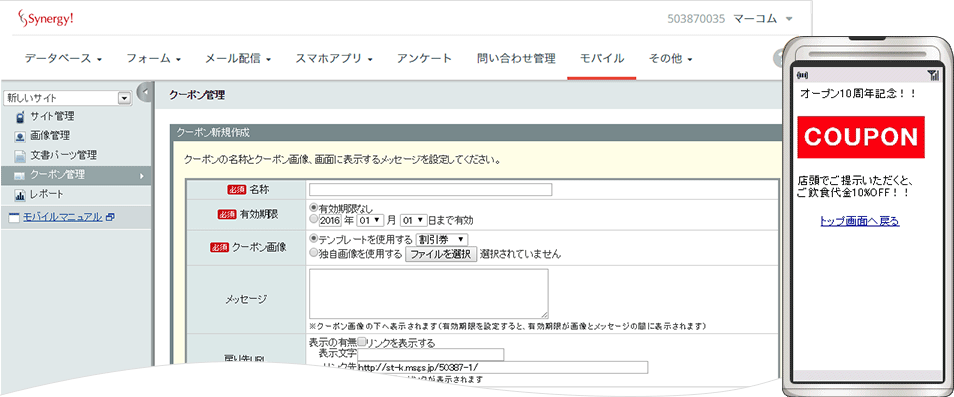The height and width of the screenshot is (397, 954).
Task: Expand the メール配信 menu
Action: (x=238, y=59)
